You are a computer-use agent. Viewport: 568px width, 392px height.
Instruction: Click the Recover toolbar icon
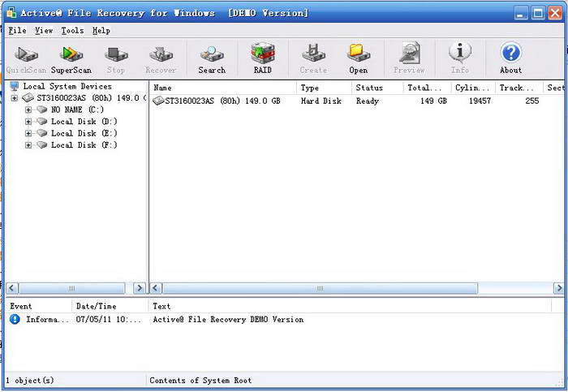coord(161,54)
